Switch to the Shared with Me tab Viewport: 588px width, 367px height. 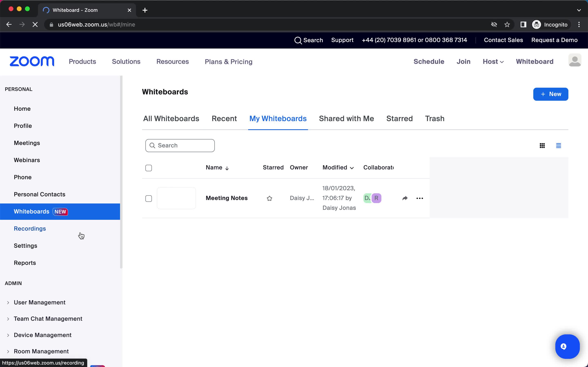click(346, 118)
